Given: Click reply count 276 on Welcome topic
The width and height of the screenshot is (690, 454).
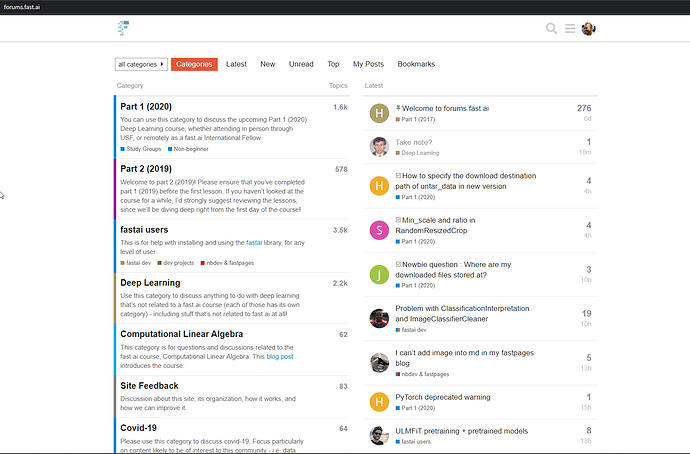Looking at the screenshot, I should [x=584, y=108].
